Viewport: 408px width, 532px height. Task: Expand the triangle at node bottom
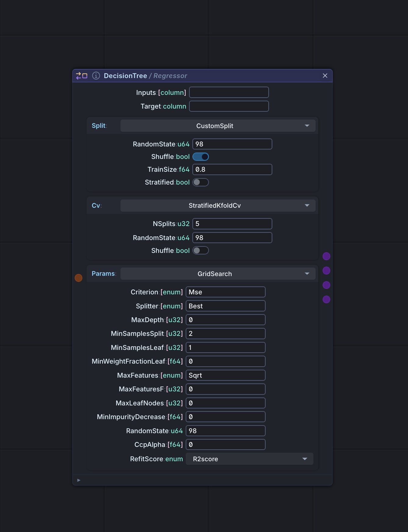tap(79, 480)
